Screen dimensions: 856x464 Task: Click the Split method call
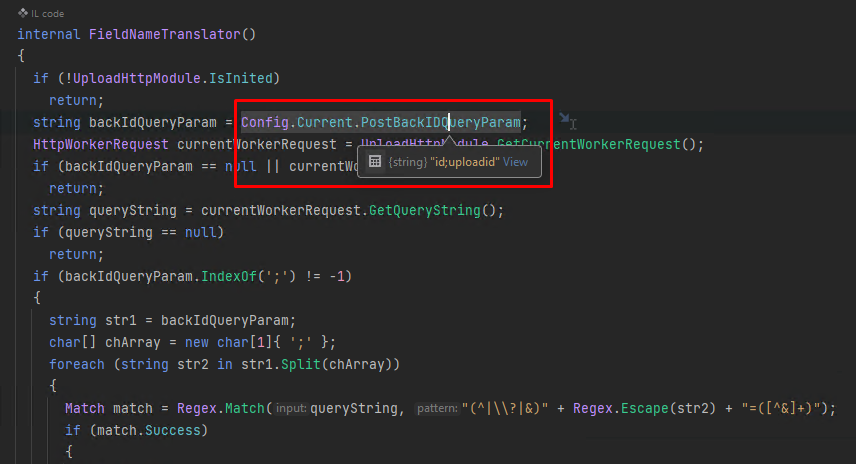pyautogui.click(x=301, y=365)
